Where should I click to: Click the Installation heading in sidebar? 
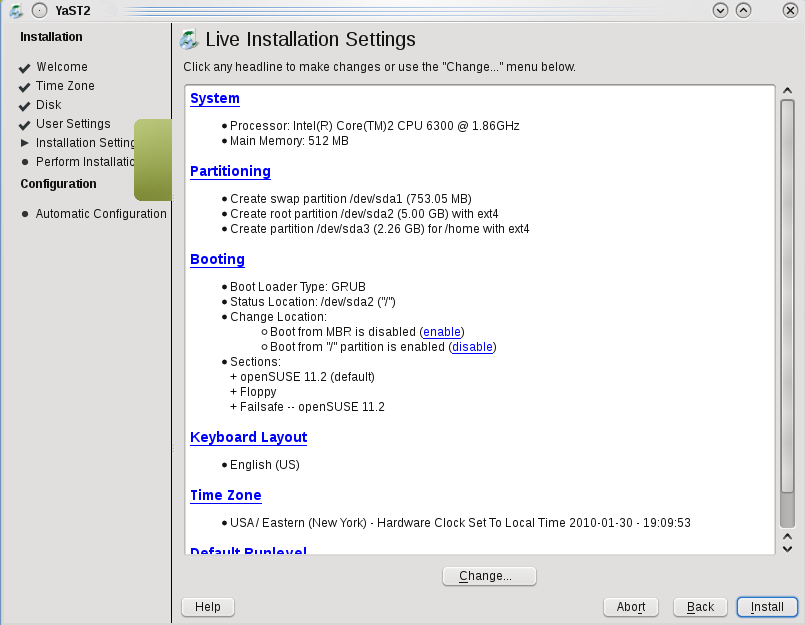[x=51, y=37]
